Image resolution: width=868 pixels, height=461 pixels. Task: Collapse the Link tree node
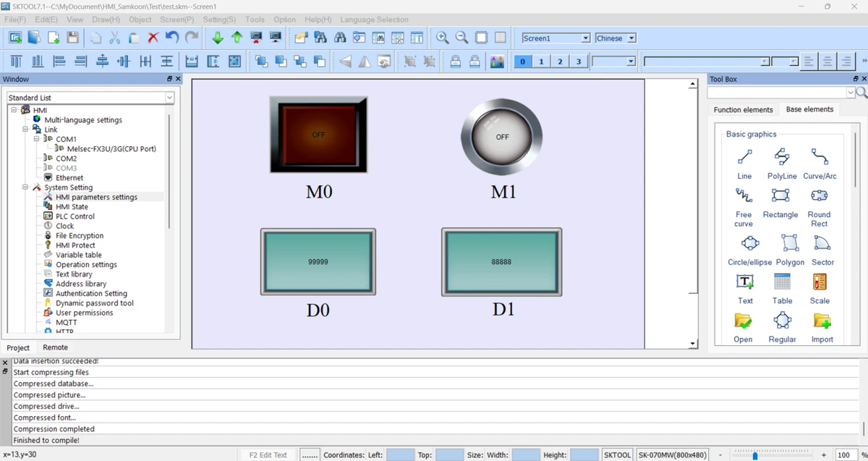tap(25, 130)
